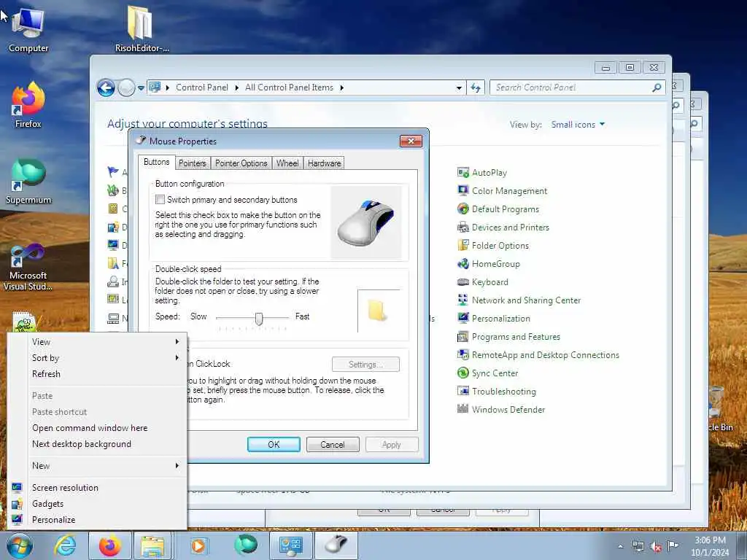This screenshot has width=747, height=560.
Task: Click the Action Center flag tray icon
Action: 673,545
